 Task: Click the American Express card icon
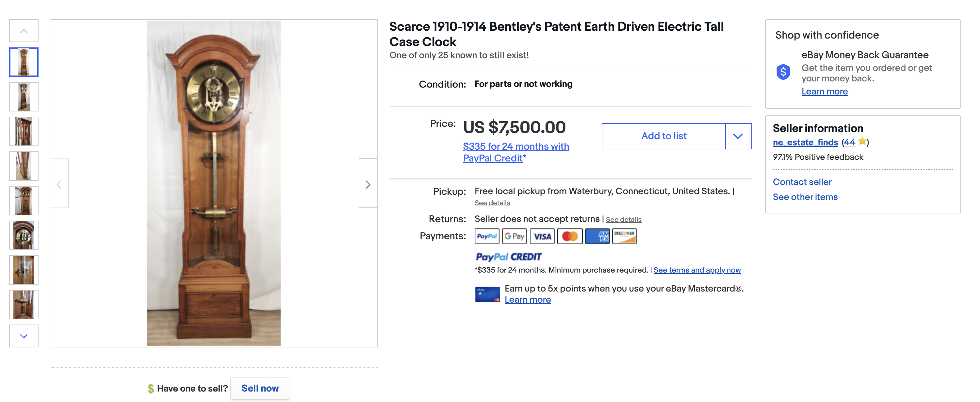click(597, 236)
